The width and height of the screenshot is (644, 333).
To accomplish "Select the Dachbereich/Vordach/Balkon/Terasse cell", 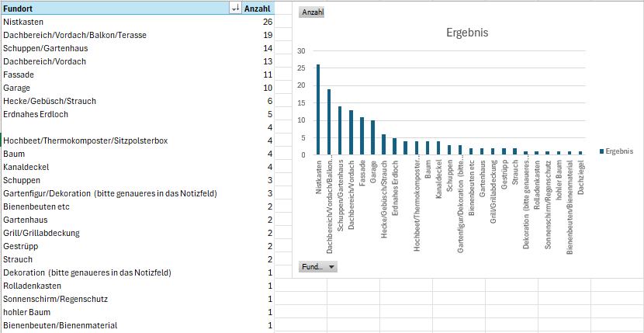I will (122, 35).
